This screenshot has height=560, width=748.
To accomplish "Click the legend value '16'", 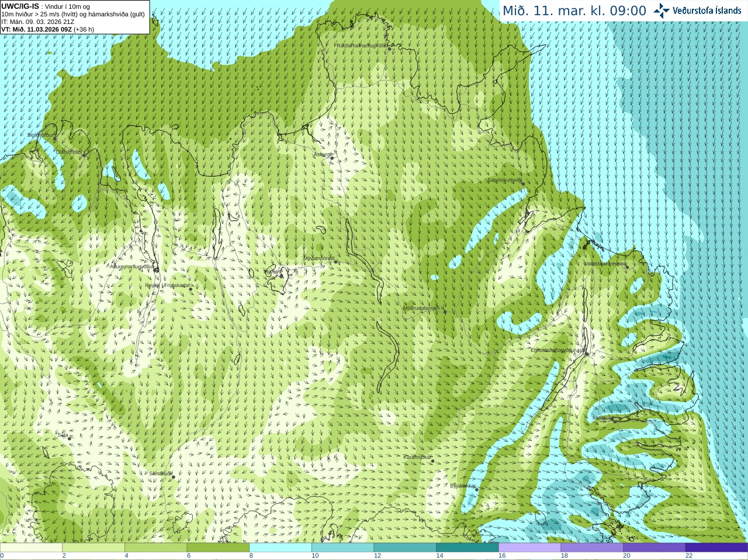I will (502, 556).
